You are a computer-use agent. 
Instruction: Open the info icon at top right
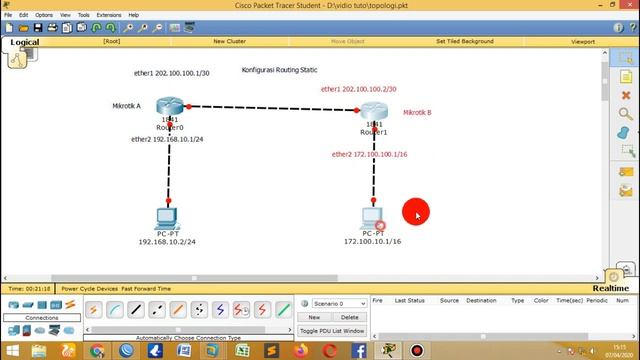tap(618, 27)
